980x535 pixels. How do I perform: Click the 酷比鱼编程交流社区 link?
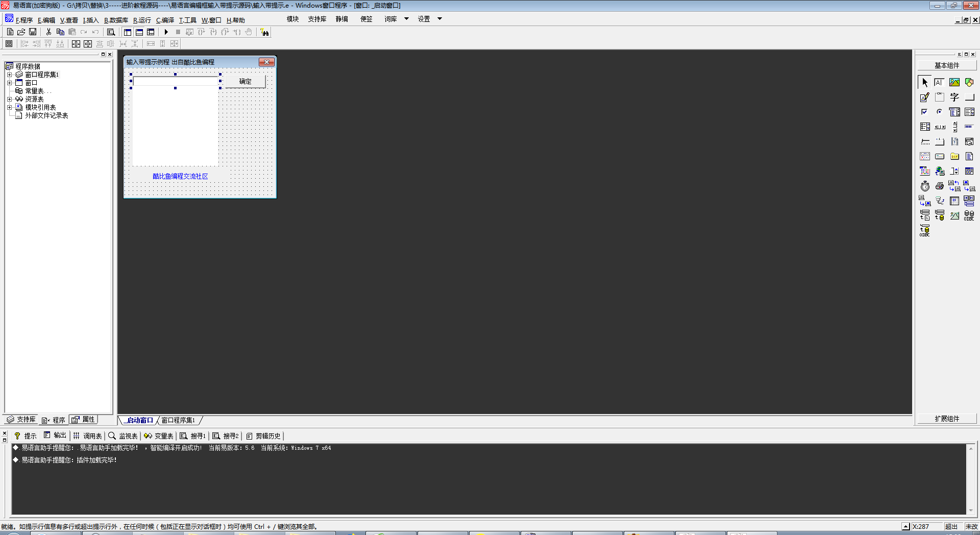pyautogui.click(x=180, y=176)
